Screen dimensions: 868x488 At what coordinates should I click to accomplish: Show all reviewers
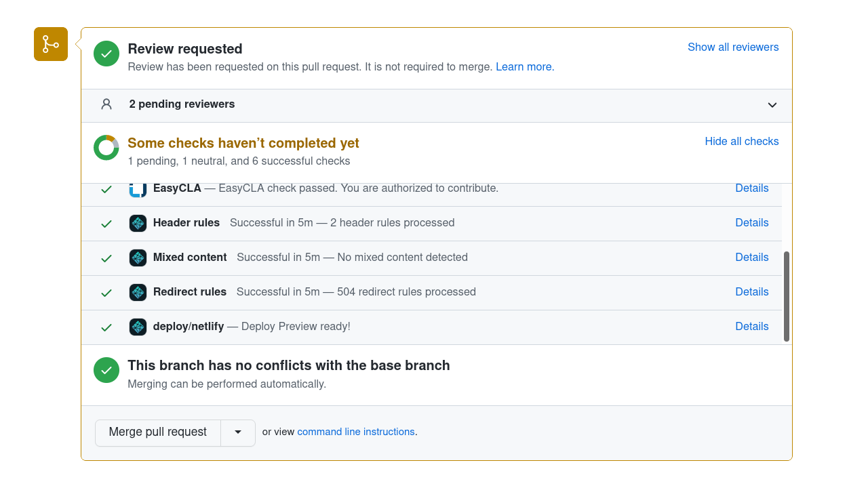(733, 47)
